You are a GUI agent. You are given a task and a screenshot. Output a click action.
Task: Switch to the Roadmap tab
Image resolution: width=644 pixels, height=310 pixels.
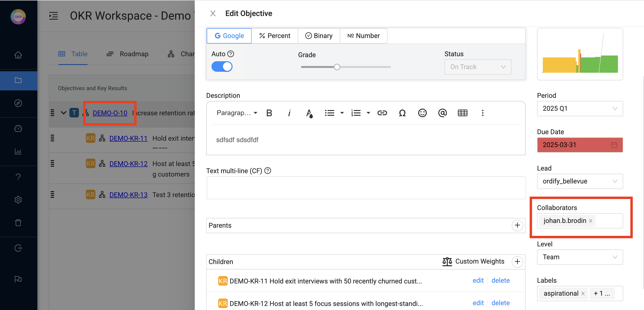128,54
